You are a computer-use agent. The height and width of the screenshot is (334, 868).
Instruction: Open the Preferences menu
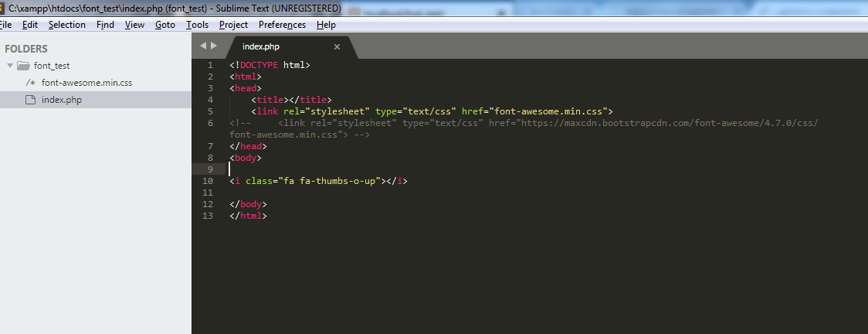coord(283,25)
